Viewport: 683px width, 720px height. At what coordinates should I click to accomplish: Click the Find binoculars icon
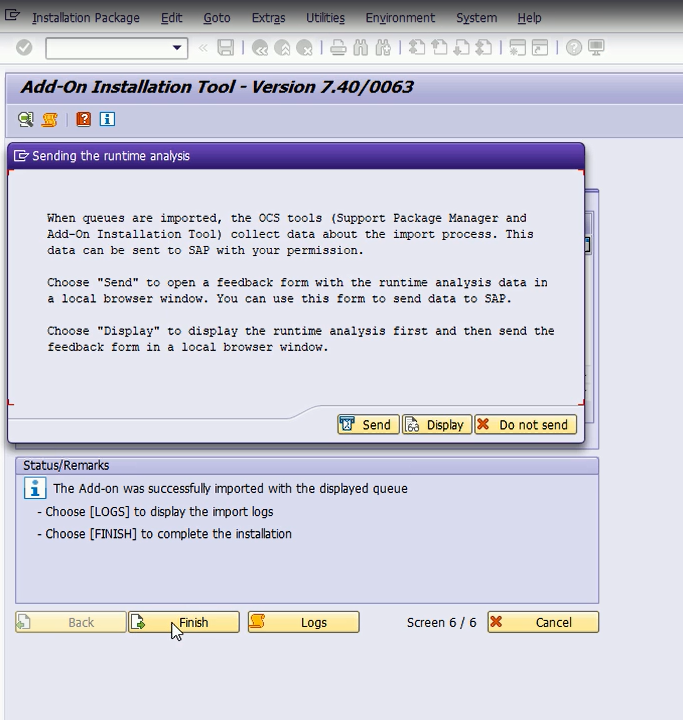(360, 48)
